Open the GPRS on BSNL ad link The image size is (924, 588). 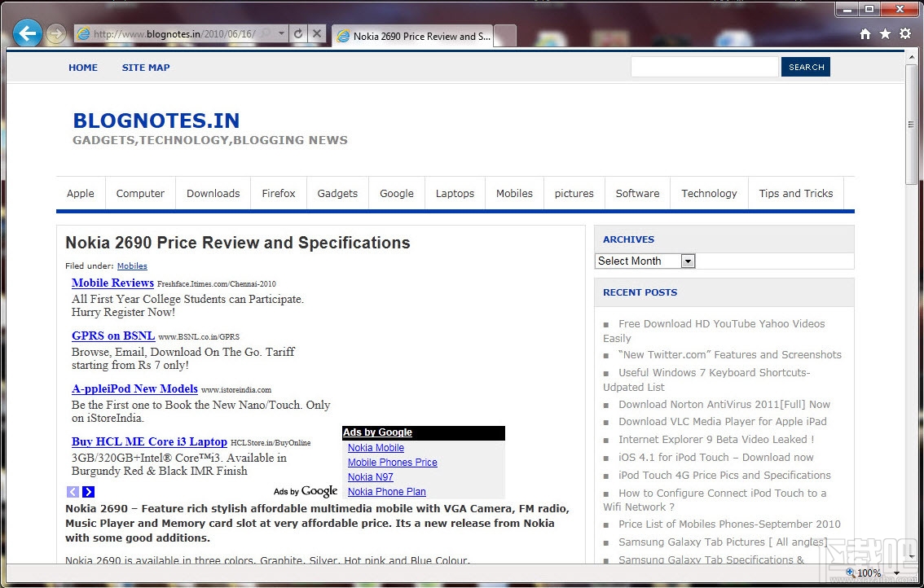click(113, 336)
